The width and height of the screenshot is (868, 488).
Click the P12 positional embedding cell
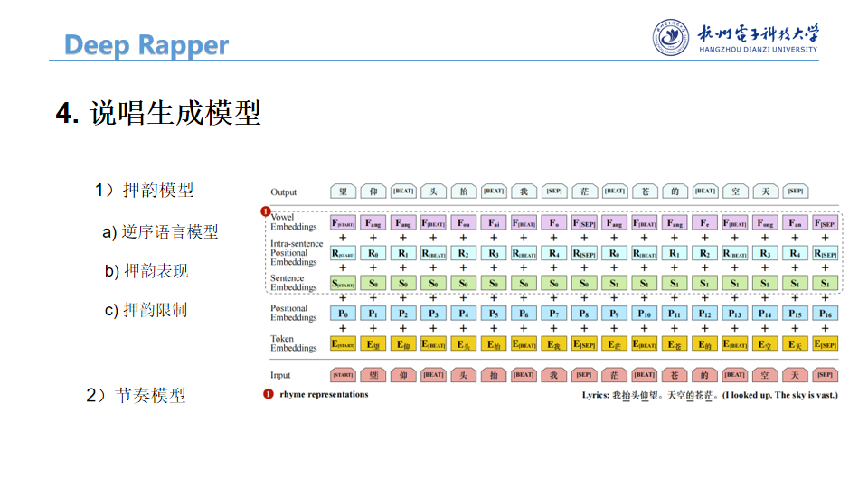pyautogui.click(x=704, y=314)
